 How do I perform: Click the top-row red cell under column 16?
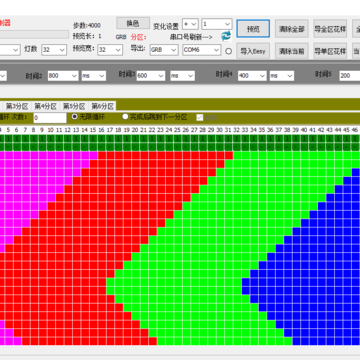[x=101, y=155]
